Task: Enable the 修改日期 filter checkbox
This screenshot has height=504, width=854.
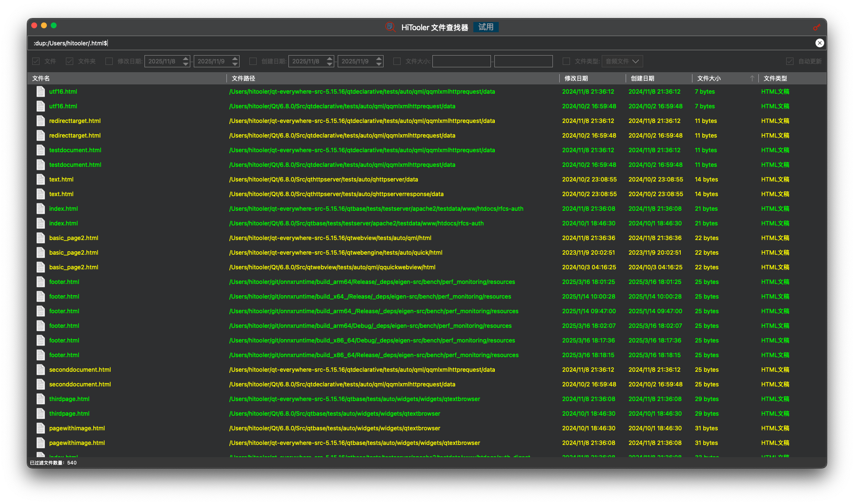Action: 109,61
